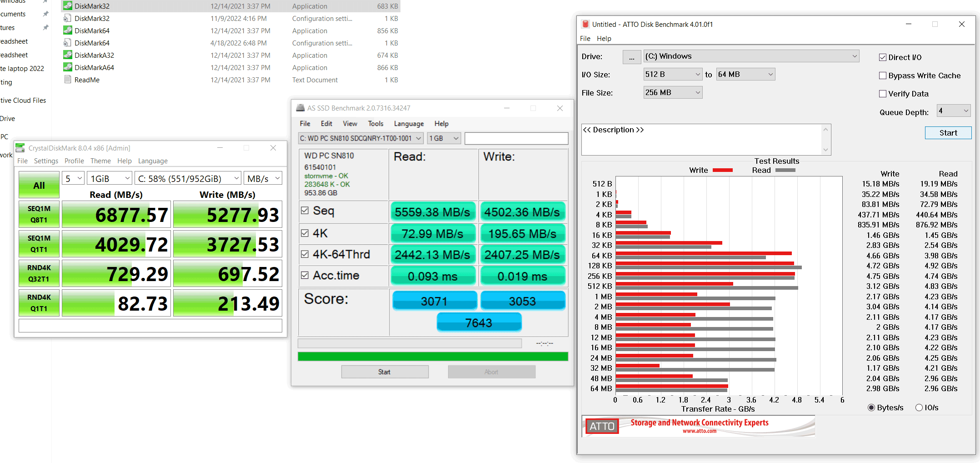Click the Description box scroll down arrow
Image resolution: width=980 pixels, height=463 pixels.
click(826, 150)
